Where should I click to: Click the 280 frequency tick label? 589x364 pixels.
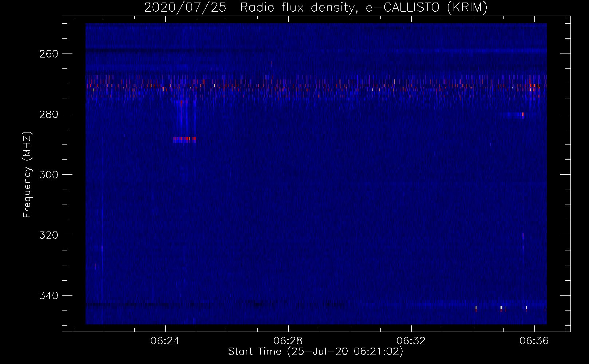coord(48,114)
